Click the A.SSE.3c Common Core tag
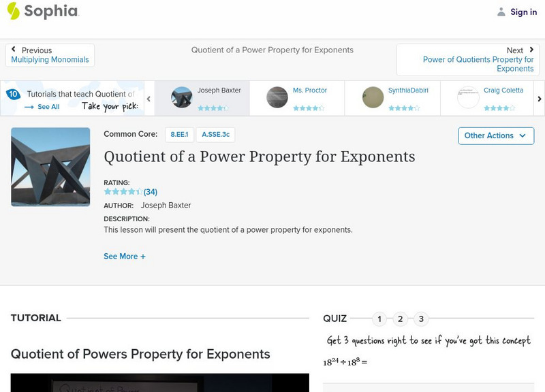Viewport: 545px width, 392px height. [x=216, y=135]
